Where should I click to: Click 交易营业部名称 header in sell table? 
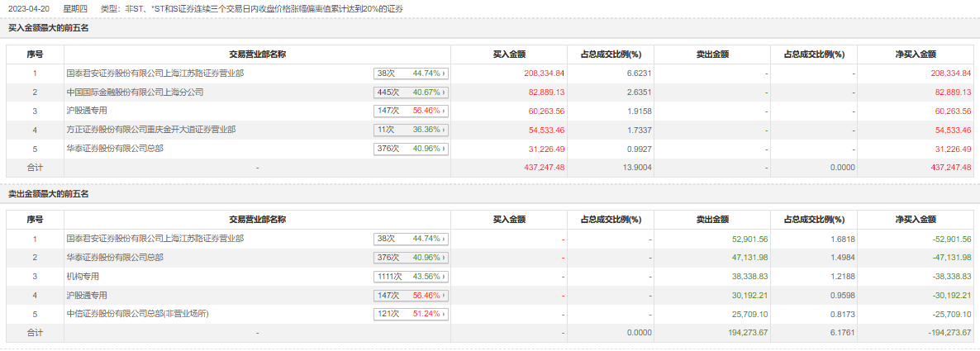pyautogui.click(x=257, y=220)
